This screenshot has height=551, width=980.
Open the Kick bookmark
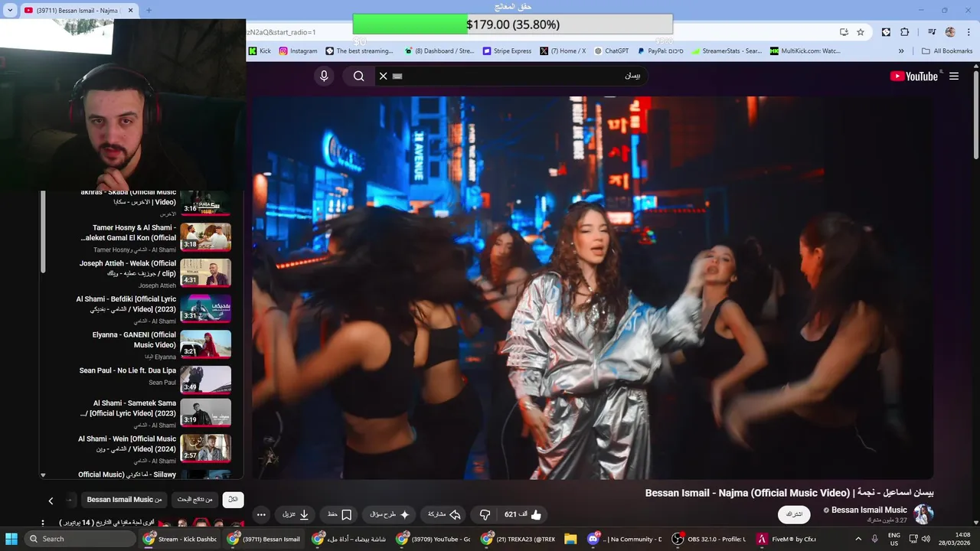(260, 51)
